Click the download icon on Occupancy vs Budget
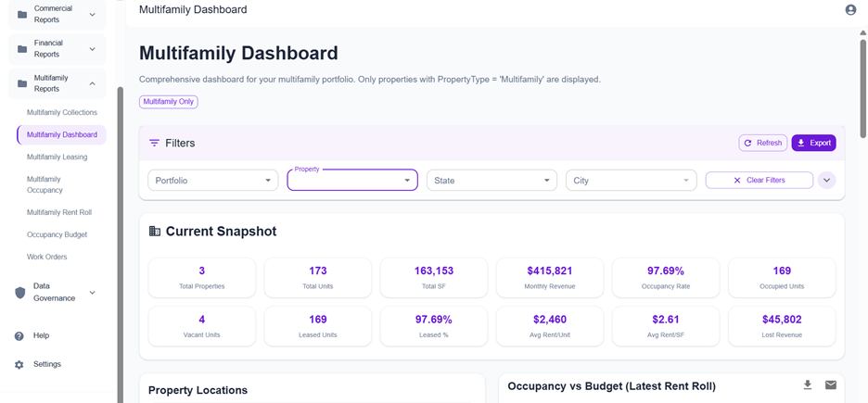868x403 pixels. point(808,385)
